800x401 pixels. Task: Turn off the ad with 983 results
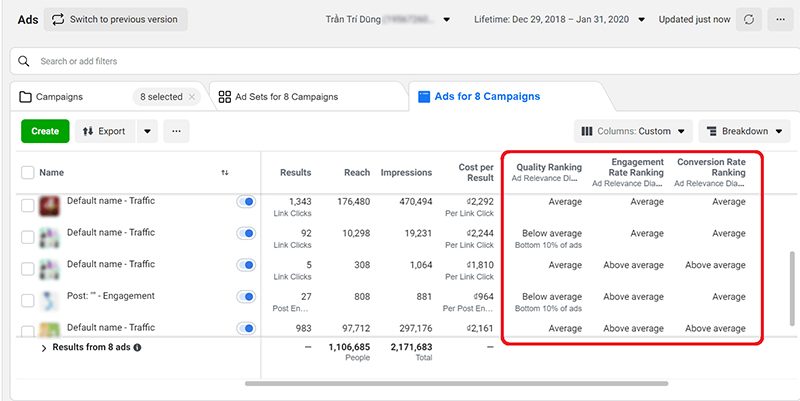click(x=246, y=329)
